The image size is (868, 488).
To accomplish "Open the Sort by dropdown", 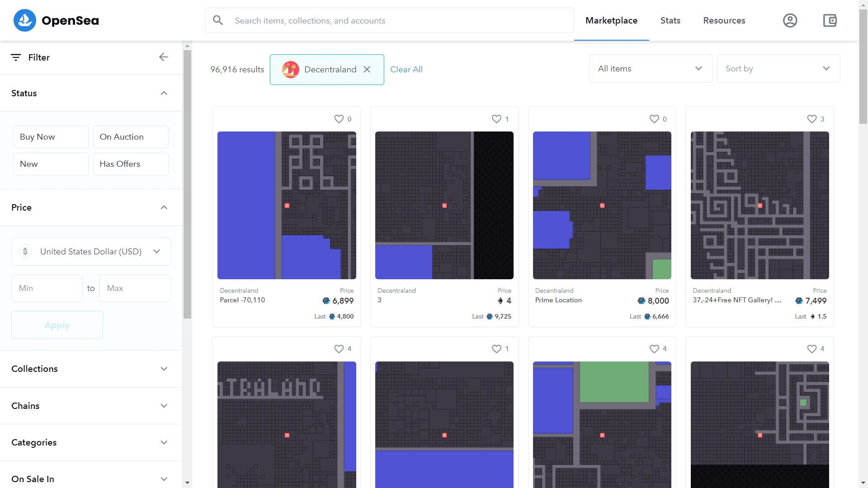I will 778,69.
